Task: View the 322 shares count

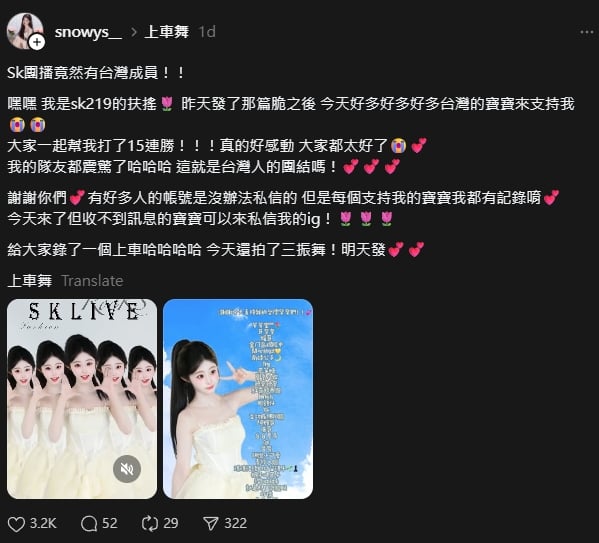Action: pyautogui.click(x=235, y=524)
